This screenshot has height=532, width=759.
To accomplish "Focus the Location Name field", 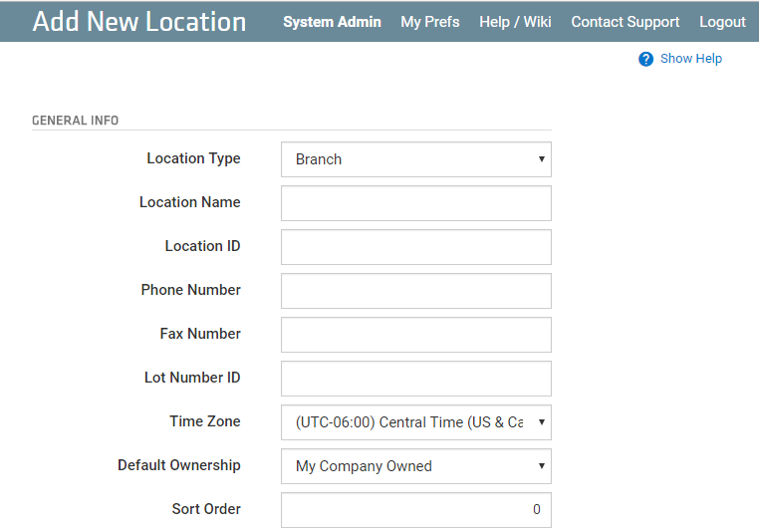I will [415, 203].
